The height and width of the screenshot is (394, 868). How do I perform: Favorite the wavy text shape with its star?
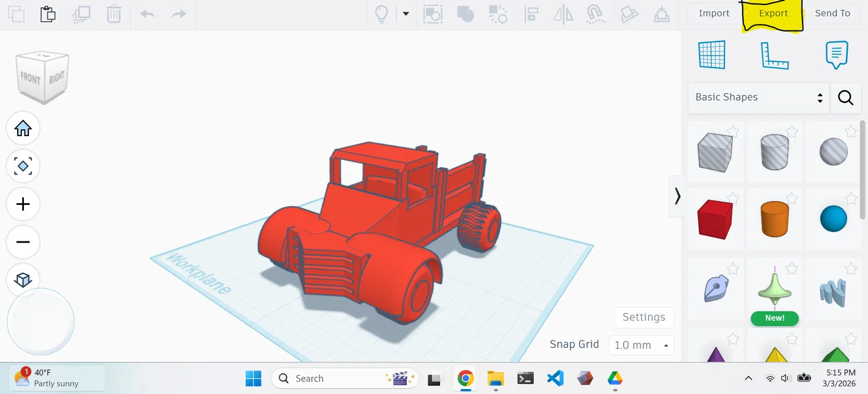coord(851,269)
